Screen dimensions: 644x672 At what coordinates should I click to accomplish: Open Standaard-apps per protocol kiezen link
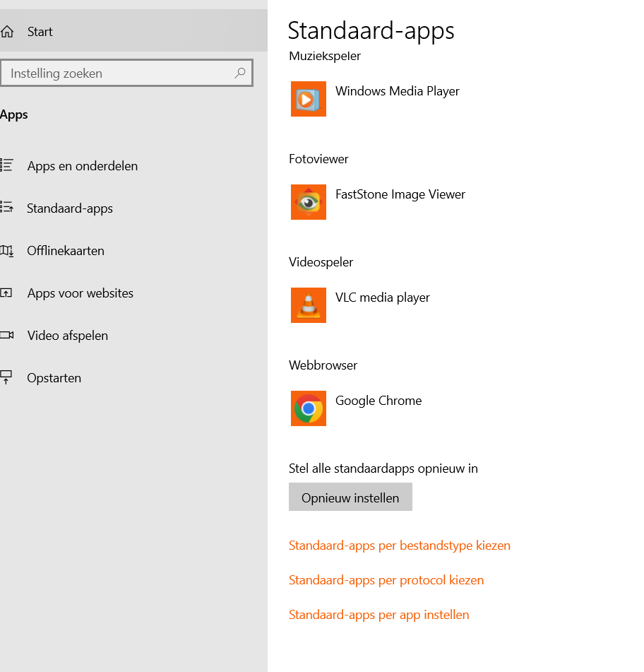(386, 580)
